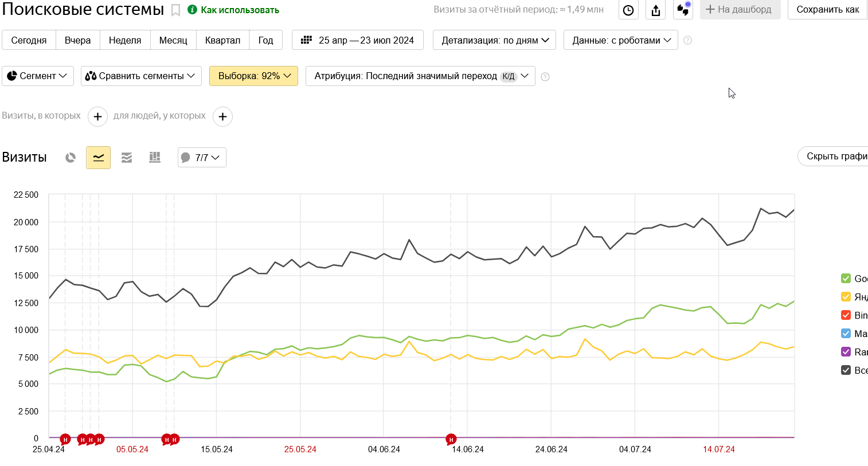This screenshot has width=868, height=466.
Task: Choose the column chart view icon
Action: [x=155, y=158]
